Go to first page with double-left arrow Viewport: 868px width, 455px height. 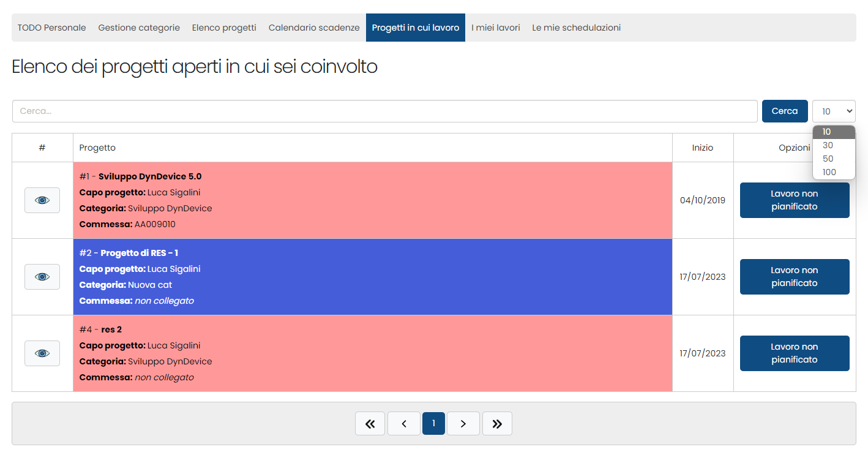[x=370, y=424]
